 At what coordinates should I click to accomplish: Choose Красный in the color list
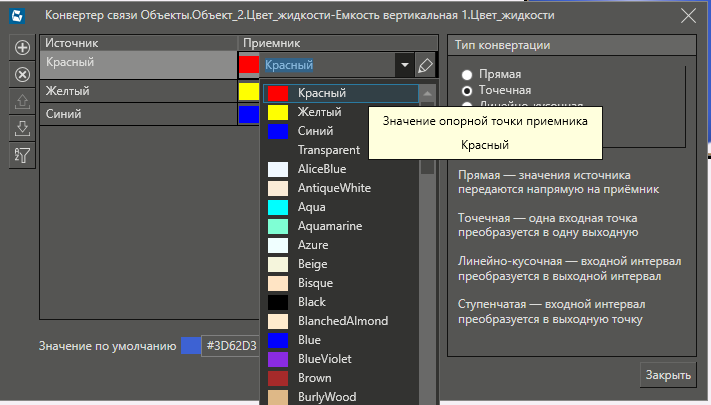pyautogui.click(x=341, y=93)
